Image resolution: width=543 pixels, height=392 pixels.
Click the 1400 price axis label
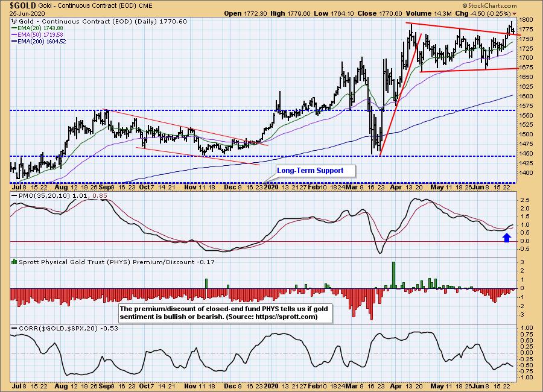(526, 172)
